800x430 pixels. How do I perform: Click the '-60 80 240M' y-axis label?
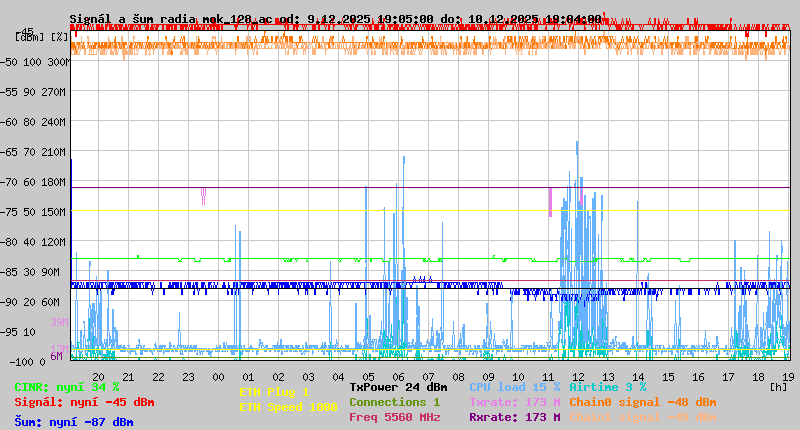coord(33,122)
